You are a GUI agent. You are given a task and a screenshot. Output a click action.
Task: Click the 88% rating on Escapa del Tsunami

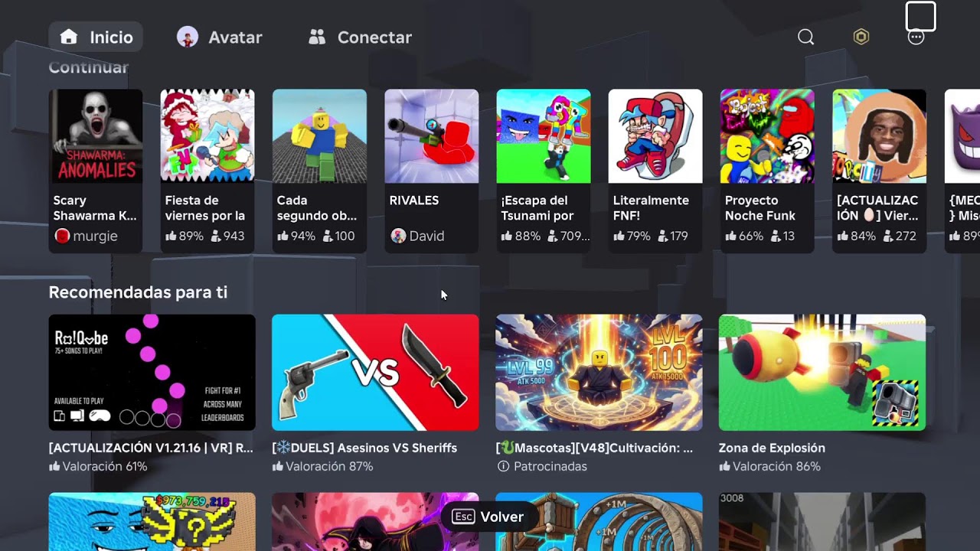(x=521, y=236)
